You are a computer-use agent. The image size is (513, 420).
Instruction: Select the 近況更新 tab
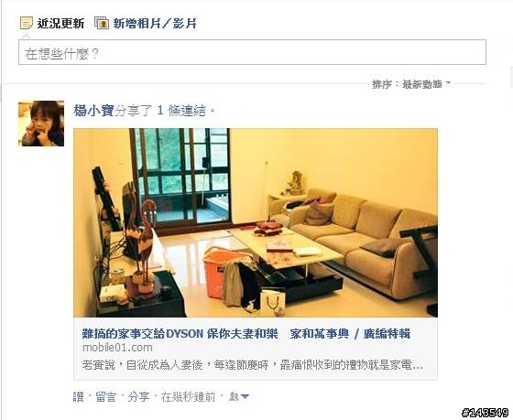(60, 24)
